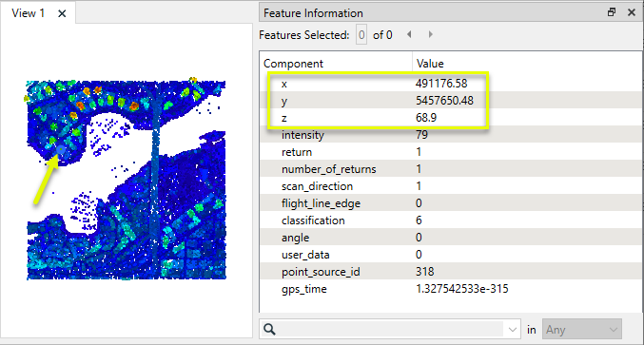Select the View 1 tab
This screenshot has width=644, height=345.
tap(28, 13)
